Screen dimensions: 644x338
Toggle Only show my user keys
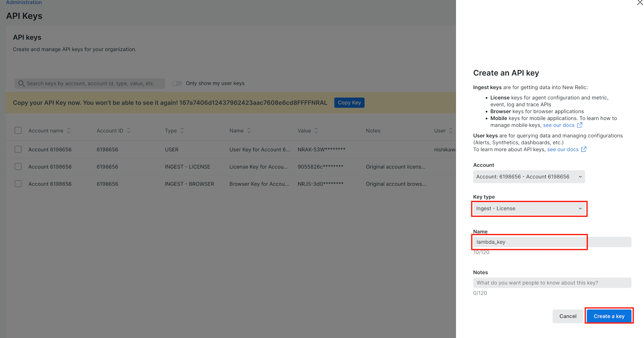tap(177, 83)
